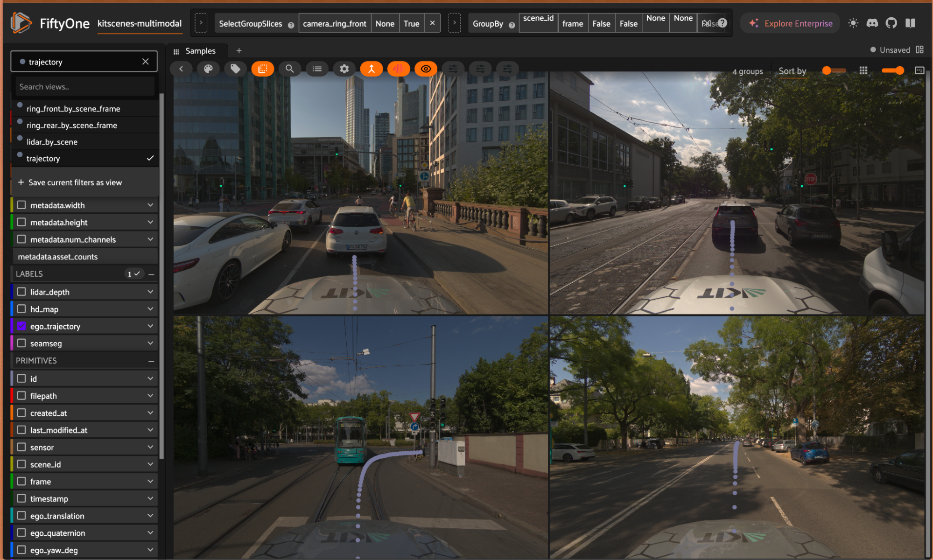Viewport: 933px width, 560px height.
Task: Expand the ego_trajectory filter chevron
Action: (150, 326)
